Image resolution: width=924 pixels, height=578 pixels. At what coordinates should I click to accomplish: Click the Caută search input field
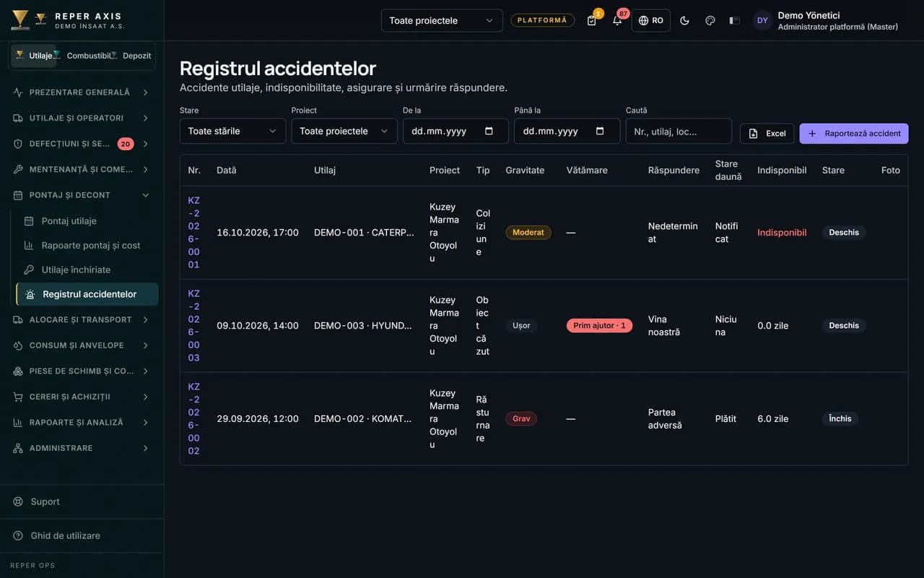[x=679, y=131]
